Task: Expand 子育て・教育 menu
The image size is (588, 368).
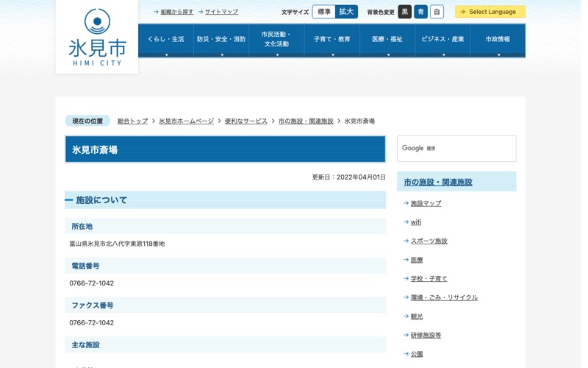Action: pyautogui.click(x=332, y=40)
